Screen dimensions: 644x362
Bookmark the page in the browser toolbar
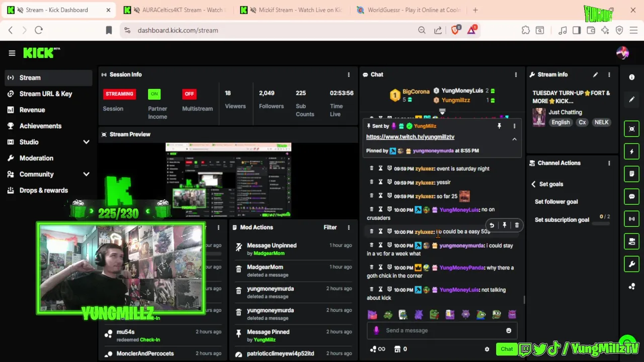109,30
